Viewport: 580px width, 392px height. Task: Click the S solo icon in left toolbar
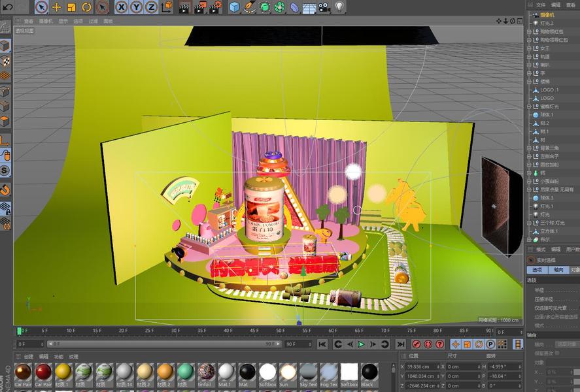5,171
